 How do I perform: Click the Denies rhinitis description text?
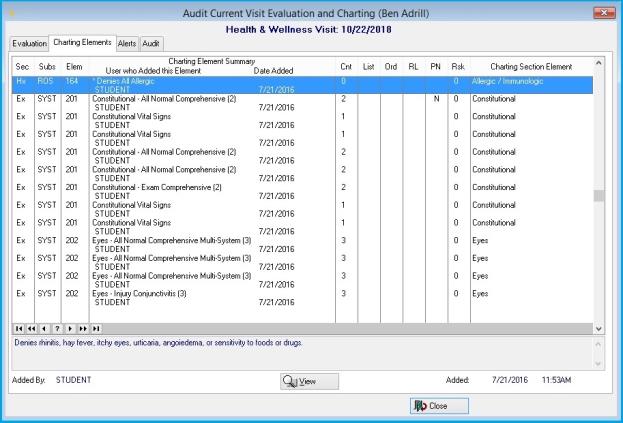[159, 343]
